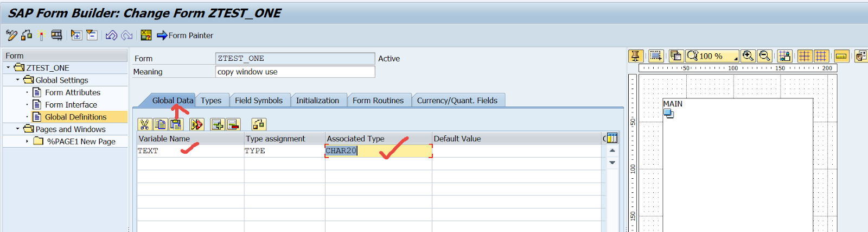Toggle the first grid display button

pos(804,56)
